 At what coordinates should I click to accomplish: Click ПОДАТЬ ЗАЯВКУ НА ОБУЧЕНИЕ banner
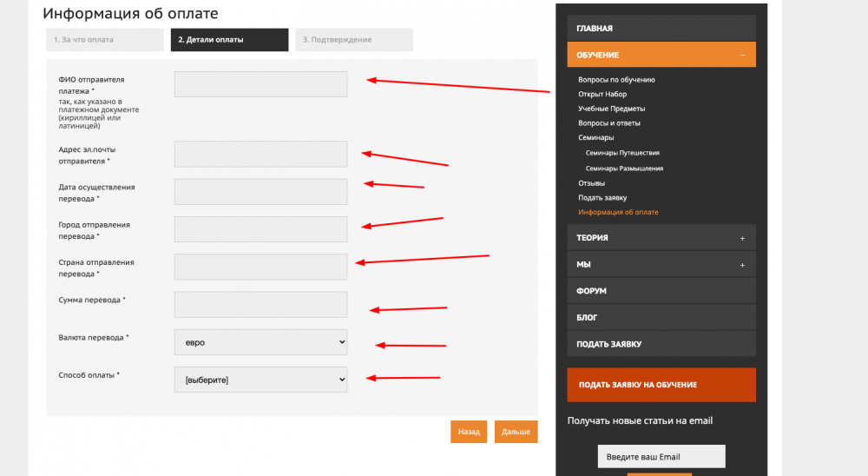pos(661,385)
